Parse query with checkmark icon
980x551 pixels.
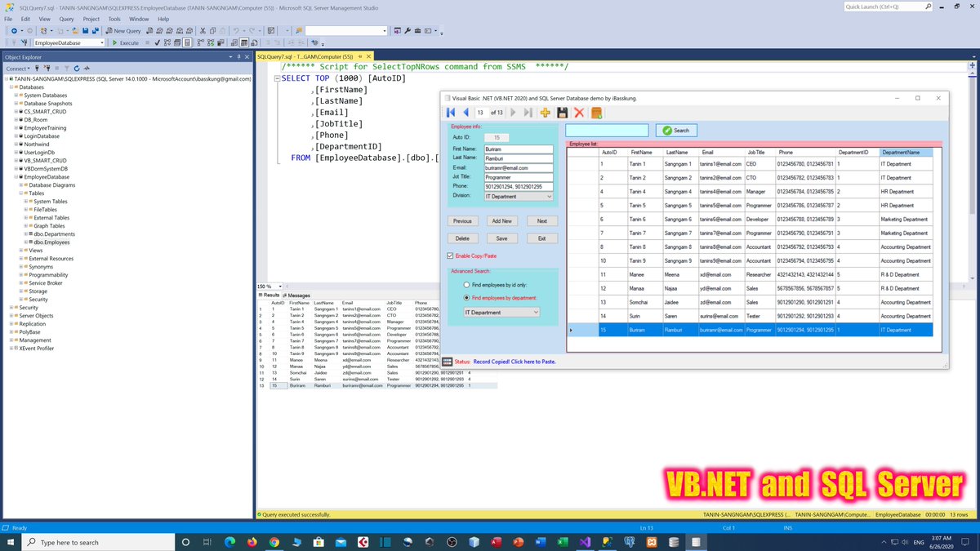[157, 42]
